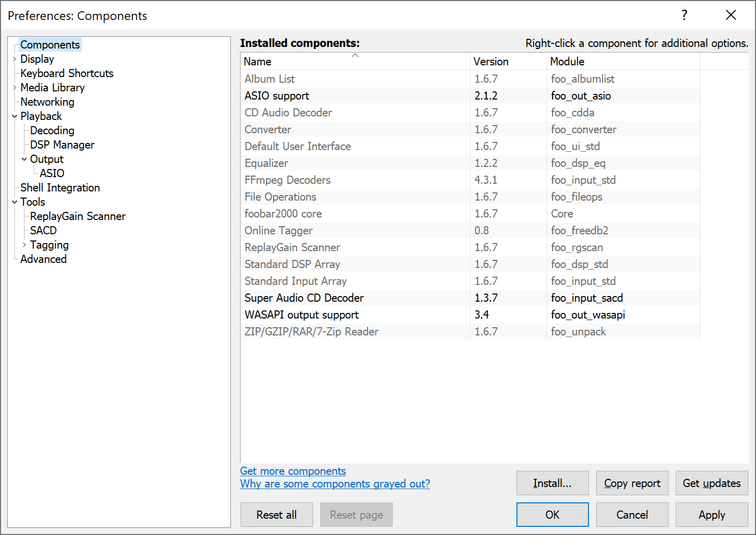756x535 pixels.
Task: Select the Album List component row
Action: [470, 79]
